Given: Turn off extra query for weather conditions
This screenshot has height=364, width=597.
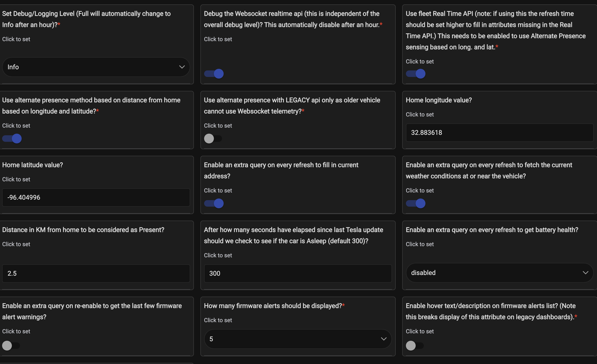Looking at the screenshot, I should (415, 203).
